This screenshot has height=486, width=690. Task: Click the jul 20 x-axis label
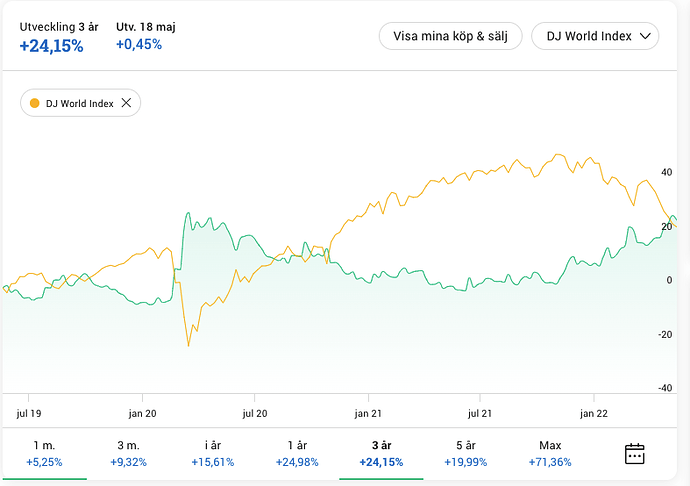(x=256, y=413)
